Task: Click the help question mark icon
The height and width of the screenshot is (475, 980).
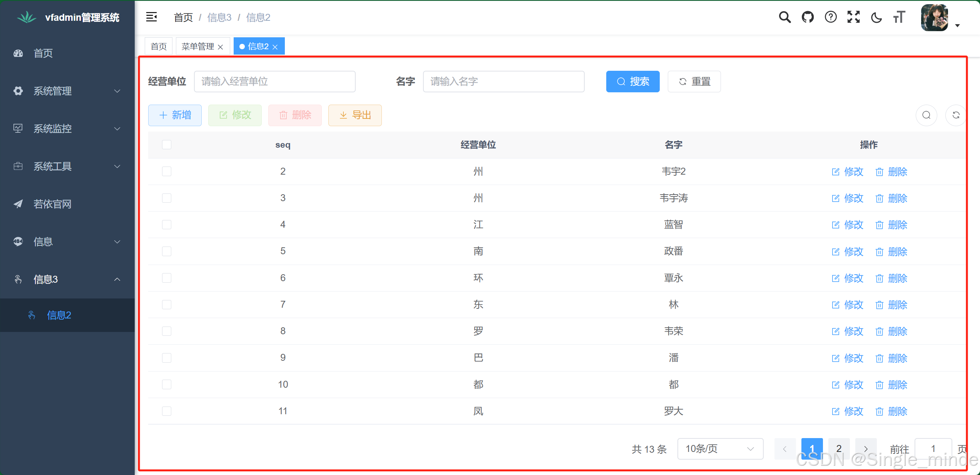Action: click(831, 17)
